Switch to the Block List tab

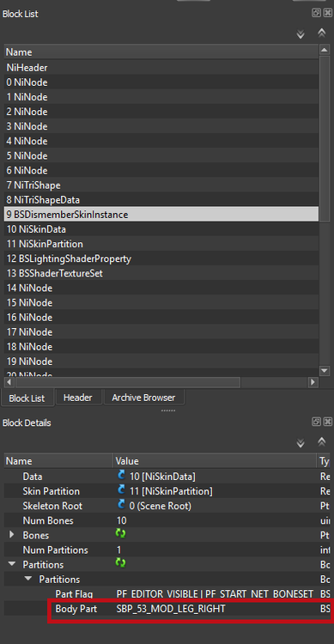tap(27, 398)
